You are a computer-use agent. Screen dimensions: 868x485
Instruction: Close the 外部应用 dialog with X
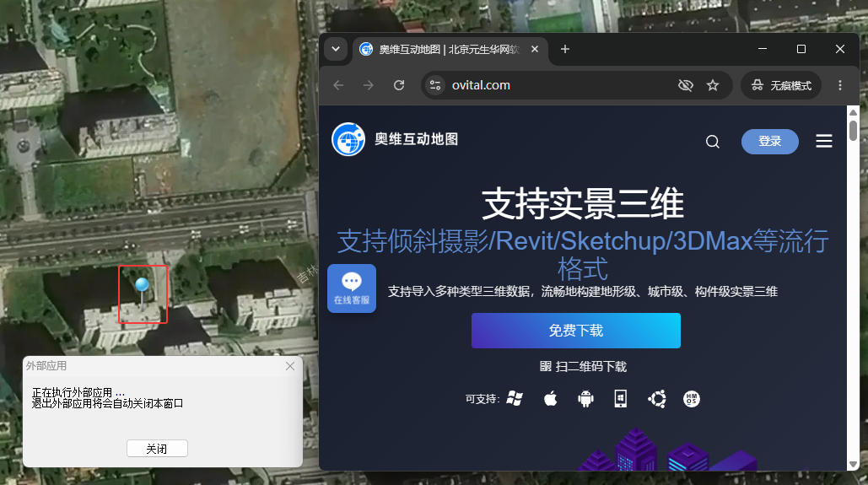pyautogui.click(x=290, y=366)
